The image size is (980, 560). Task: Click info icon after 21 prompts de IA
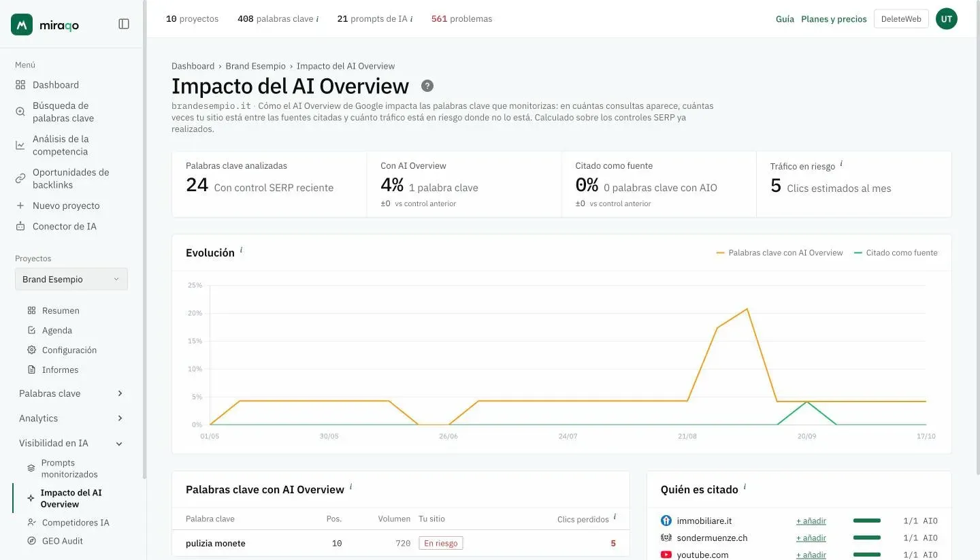(411, 19)
